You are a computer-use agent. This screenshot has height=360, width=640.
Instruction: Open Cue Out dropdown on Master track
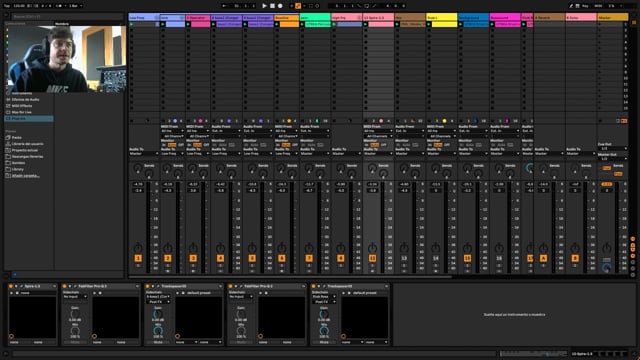pyautogui.click(x=612, y=149)
